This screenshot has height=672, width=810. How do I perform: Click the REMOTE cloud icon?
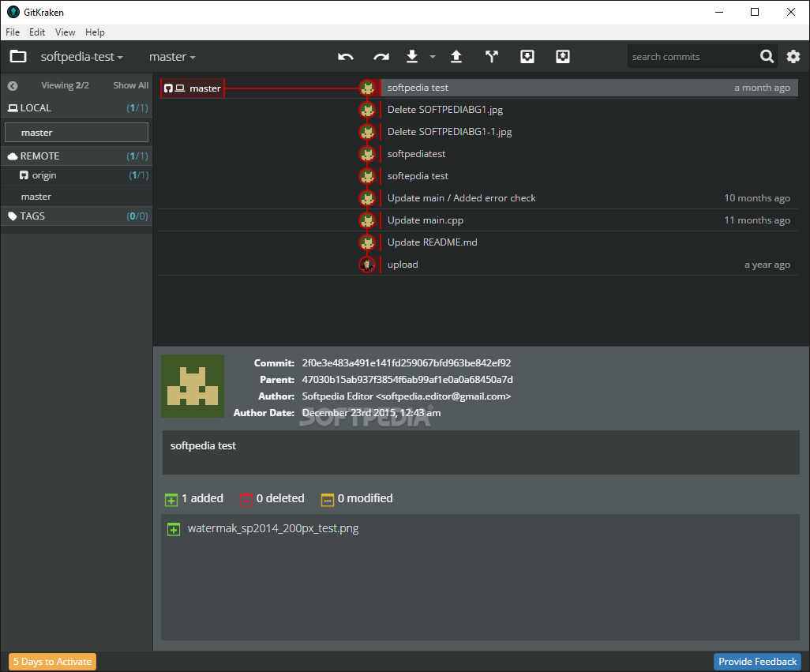tap(13, 156)
